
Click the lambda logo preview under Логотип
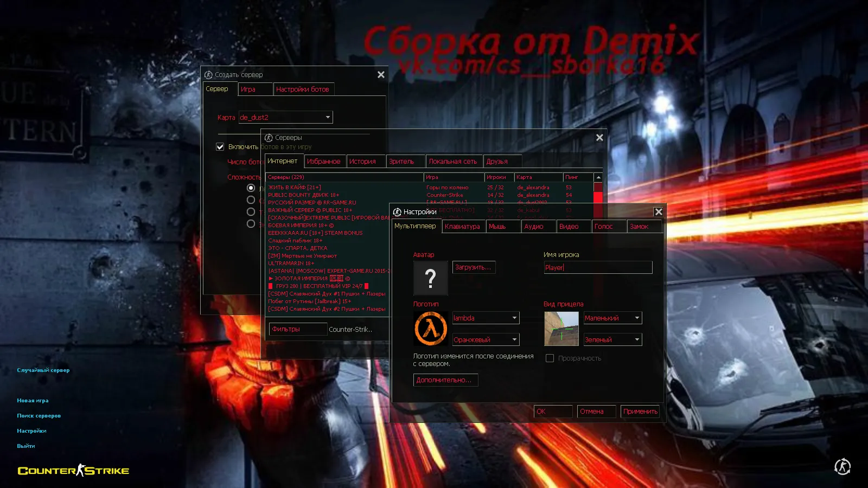tap(430, 328)
